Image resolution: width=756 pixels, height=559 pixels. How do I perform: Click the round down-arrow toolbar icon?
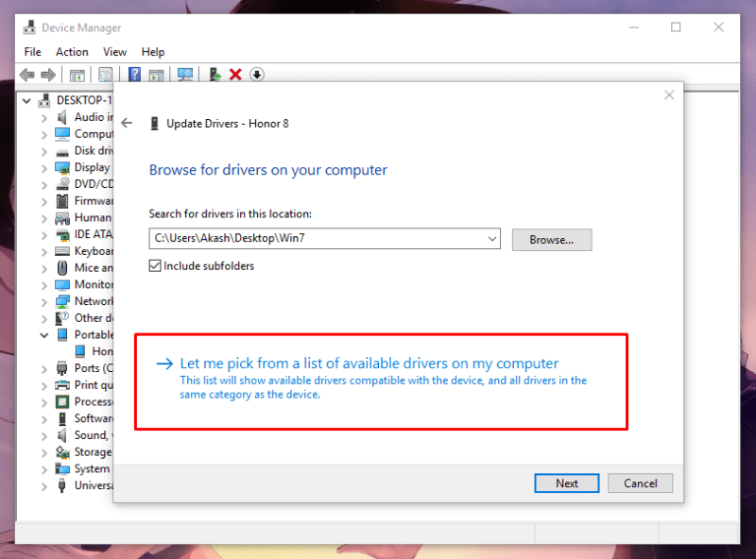tap(256, 75)
